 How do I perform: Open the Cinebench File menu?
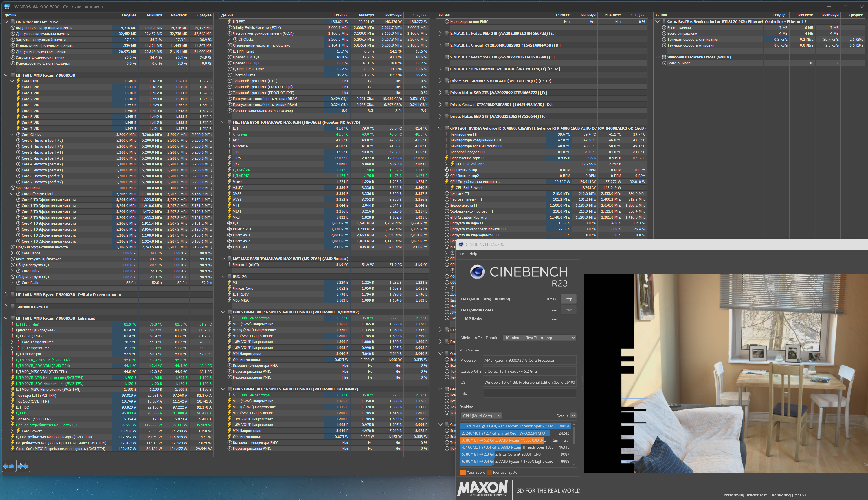click(461, 254)
